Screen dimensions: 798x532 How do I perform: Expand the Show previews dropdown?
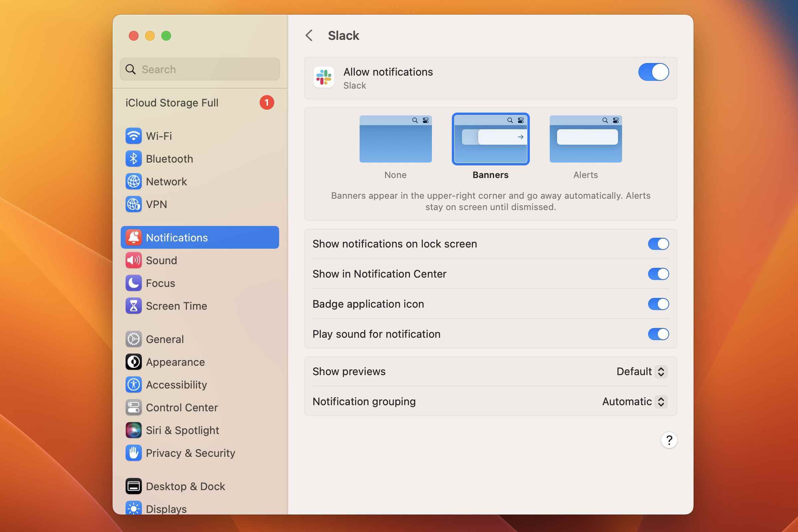(x=641, y=371)
